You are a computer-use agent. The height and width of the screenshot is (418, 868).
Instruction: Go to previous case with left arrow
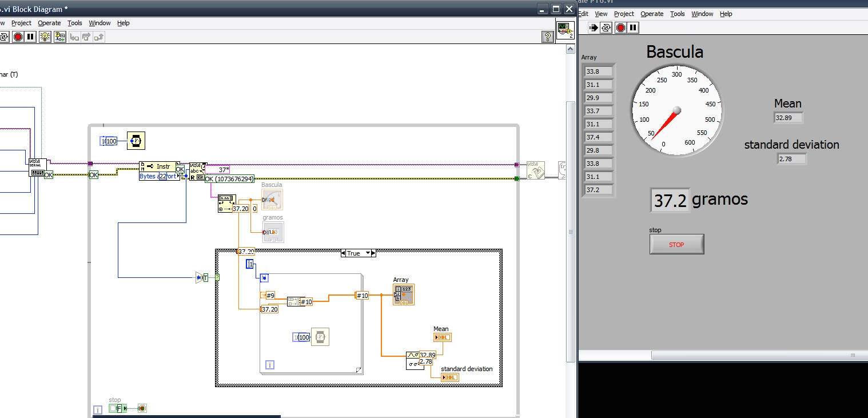click(x=344, y=253)
